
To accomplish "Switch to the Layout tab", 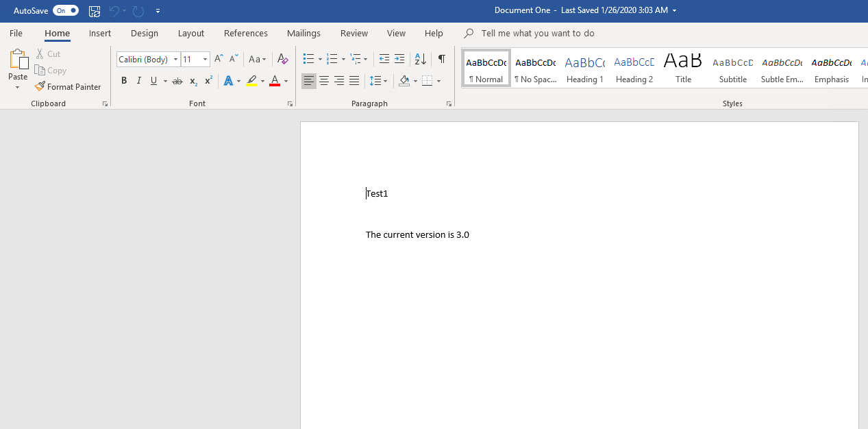I will pos(191,33).
